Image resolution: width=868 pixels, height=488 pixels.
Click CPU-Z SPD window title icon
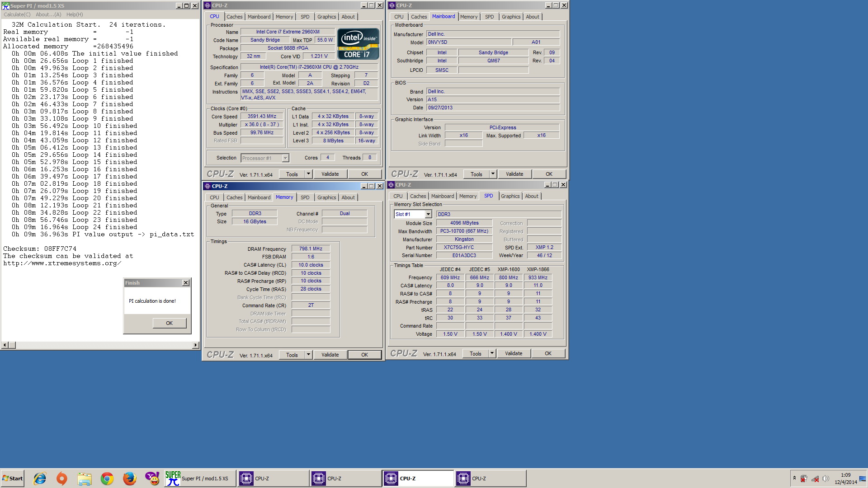point(391,185)
